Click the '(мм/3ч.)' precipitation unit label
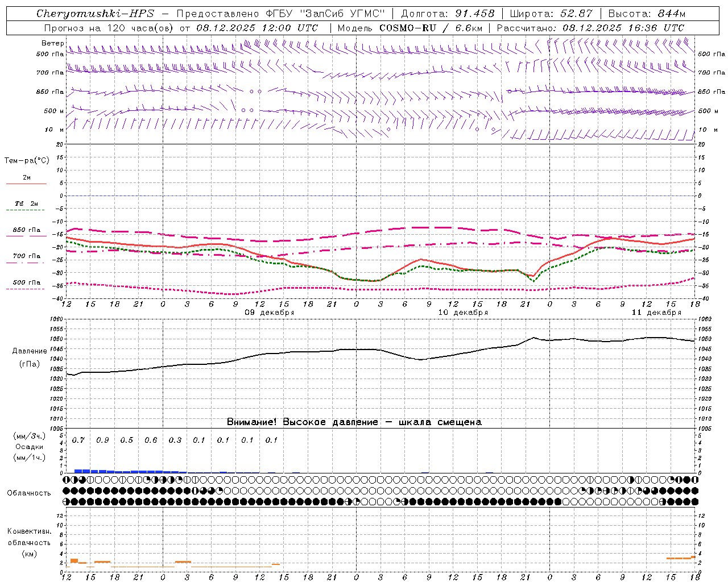The height and width of the screenshot is (582, 728). [30, 436]
